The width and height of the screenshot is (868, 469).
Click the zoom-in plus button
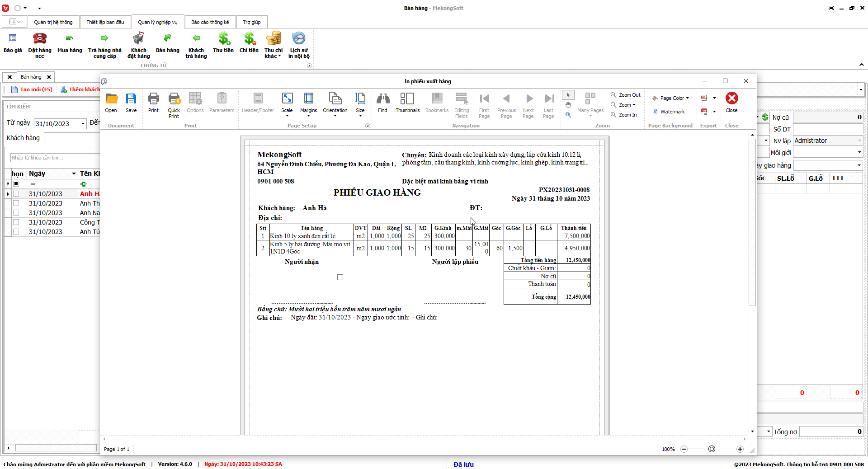(x=740, y=449)
